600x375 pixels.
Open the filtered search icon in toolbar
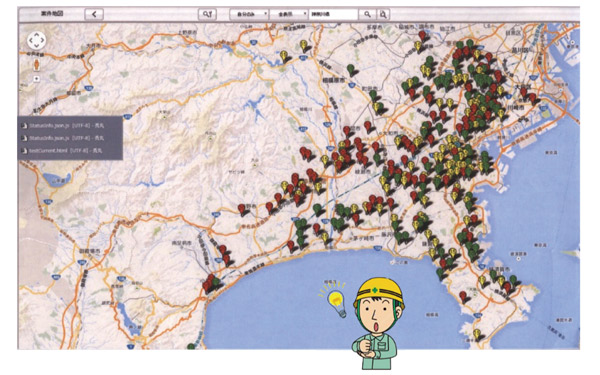pos(207,15)
